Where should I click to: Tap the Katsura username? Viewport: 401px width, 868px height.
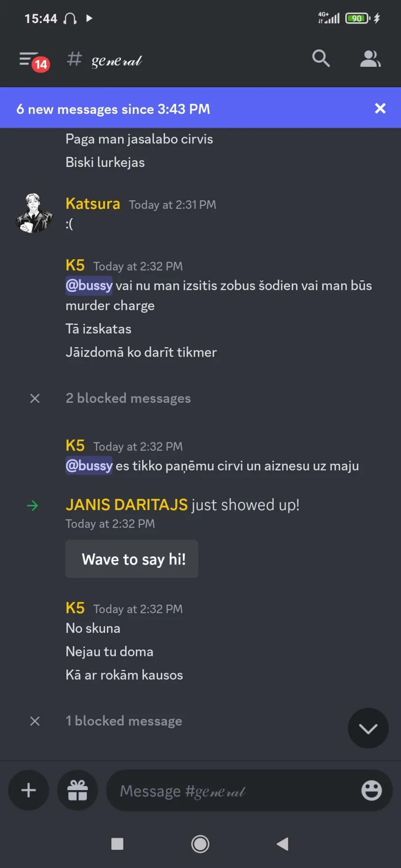[x=93, y=203]
